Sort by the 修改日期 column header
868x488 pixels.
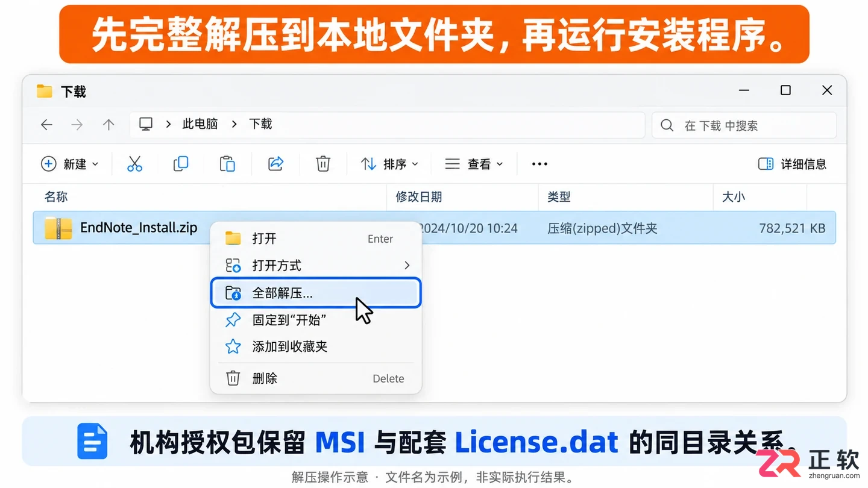[x=419, y=196]
